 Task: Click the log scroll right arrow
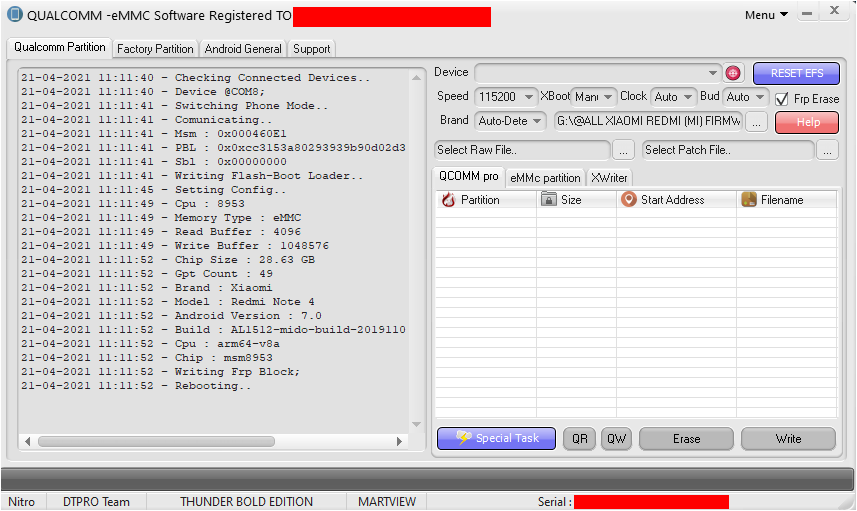[x=400, y=441]
